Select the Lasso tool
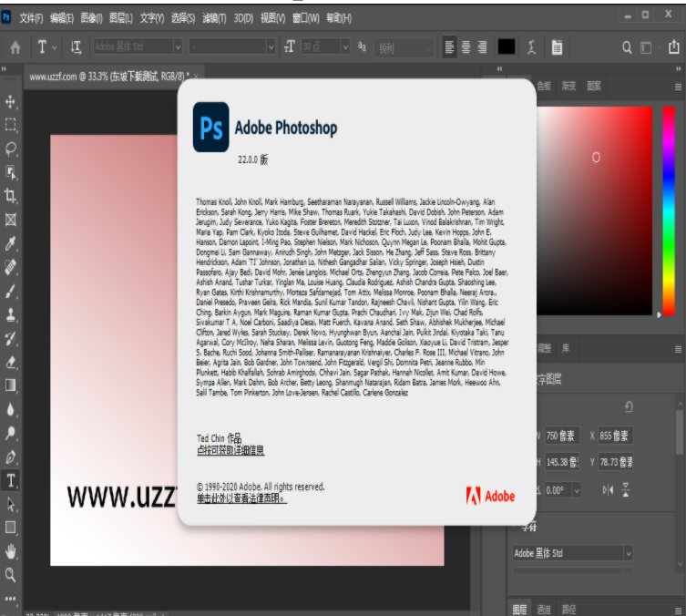Screen dimensions: 686x616 click(x=11, y=149)
